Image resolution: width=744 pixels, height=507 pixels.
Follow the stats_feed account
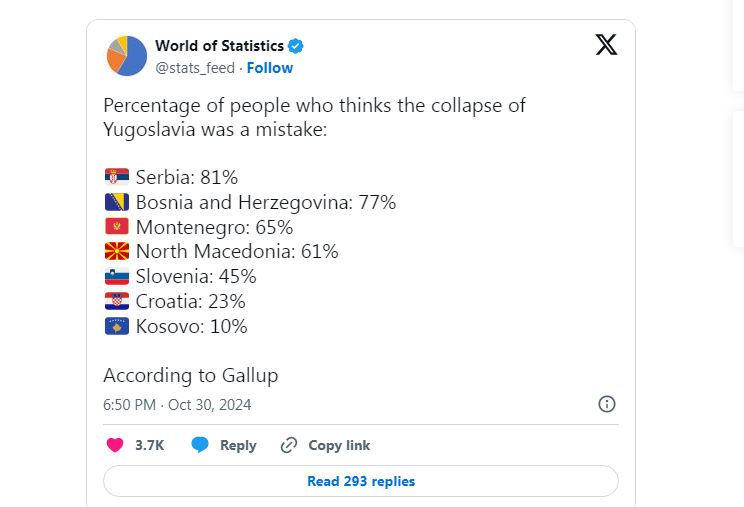[x=270, y=68]
